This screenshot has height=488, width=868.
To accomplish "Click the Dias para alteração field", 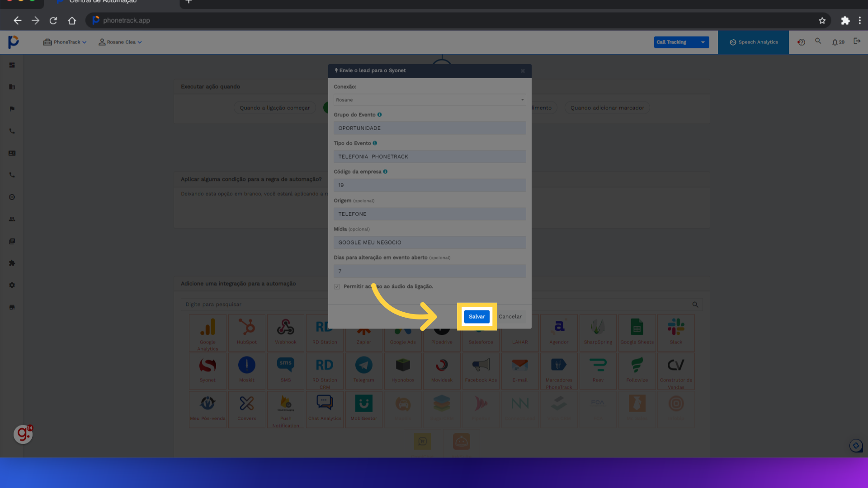I will pos(429,271).
